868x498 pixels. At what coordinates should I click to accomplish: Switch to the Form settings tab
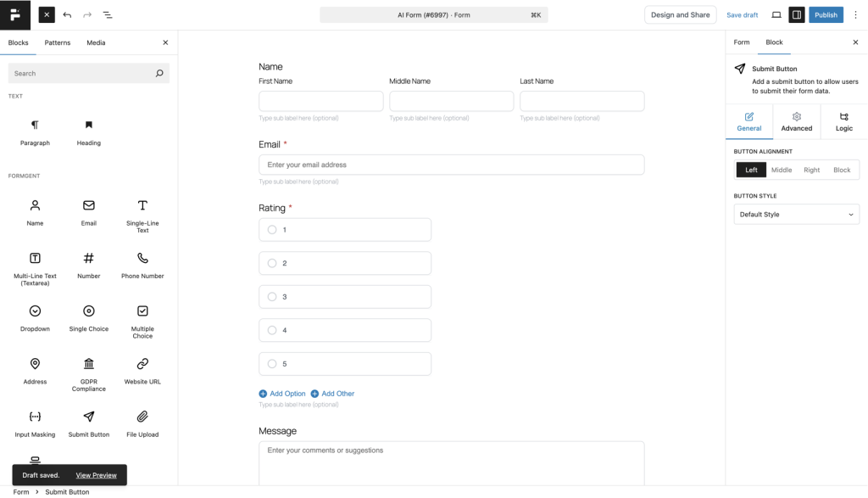pyautogui.click(x=741, y=42)
